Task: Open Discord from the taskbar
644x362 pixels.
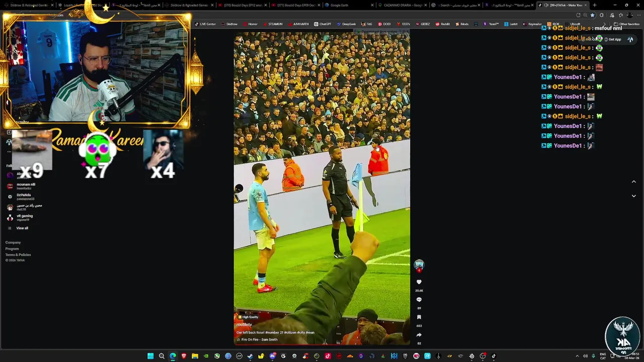Action: [x=272, y=356]
